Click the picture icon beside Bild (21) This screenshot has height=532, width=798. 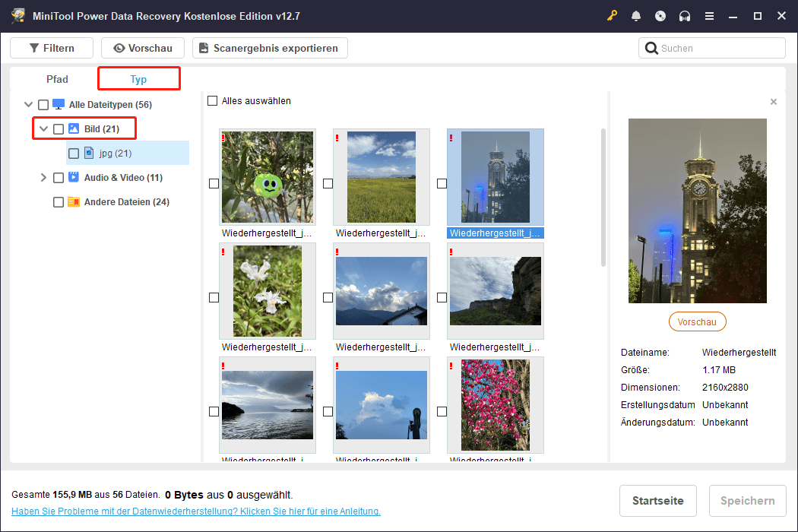point(74,128)
